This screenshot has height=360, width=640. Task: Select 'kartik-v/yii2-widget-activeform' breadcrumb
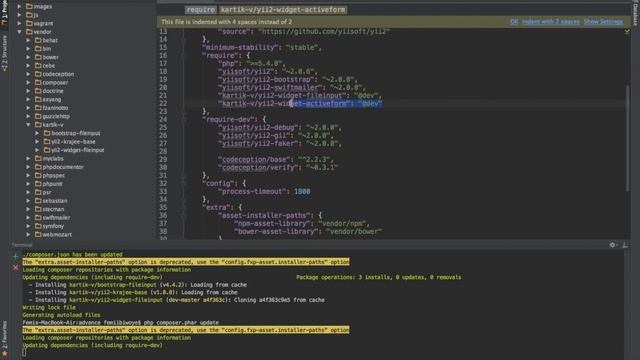pos(283,10)
